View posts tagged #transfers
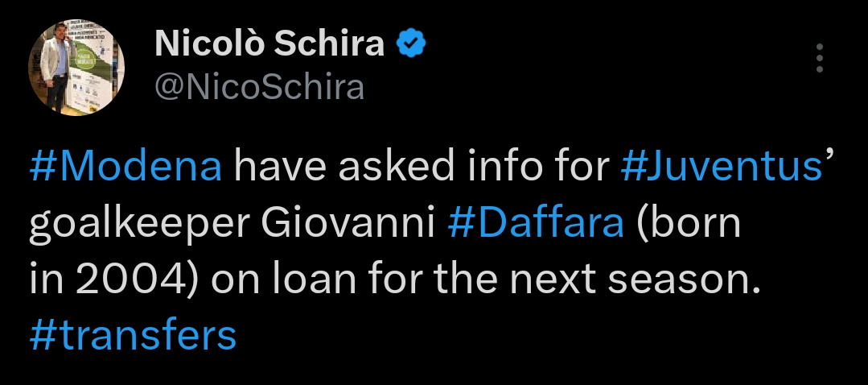The height and width of the screenshot is (385, 868). tap(133, 336)
